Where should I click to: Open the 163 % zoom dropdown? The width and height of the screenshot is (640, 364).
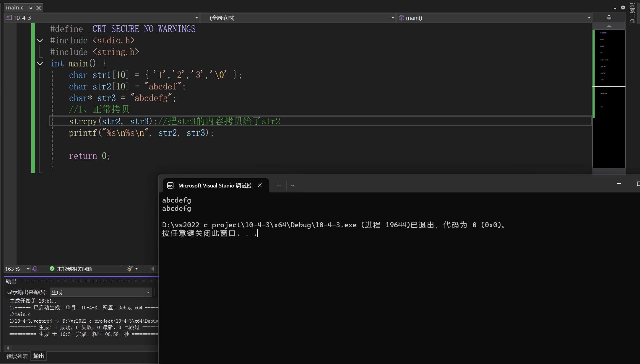tap(28, 269)
